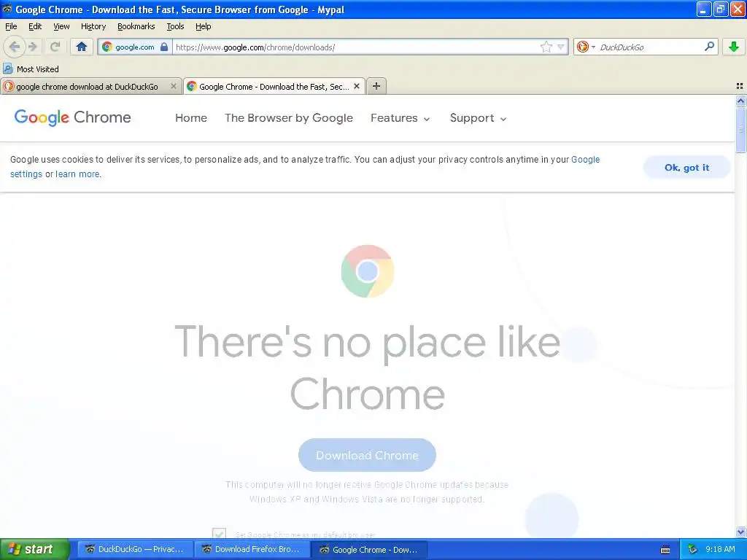The width and height of the screenshot is (747, 560).
Task: Select Google Chrome taskbar window
Action: point(368,550)
